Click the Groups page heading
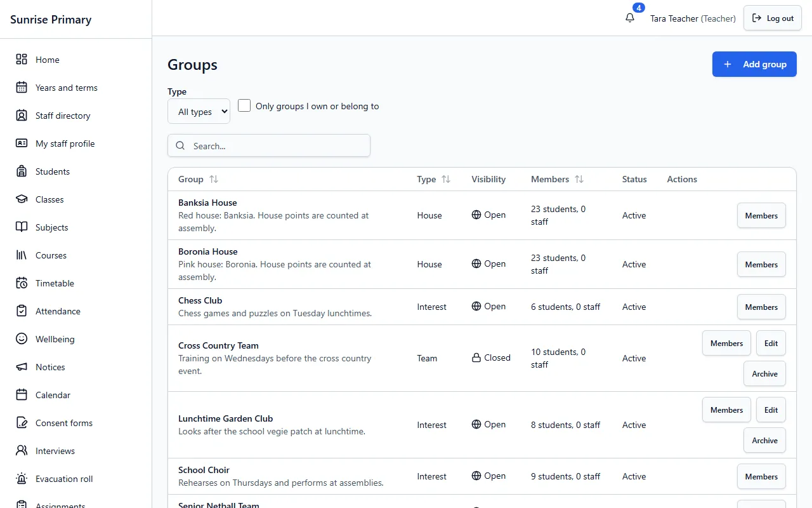This screenshot has width=812, height=508. 192,65
